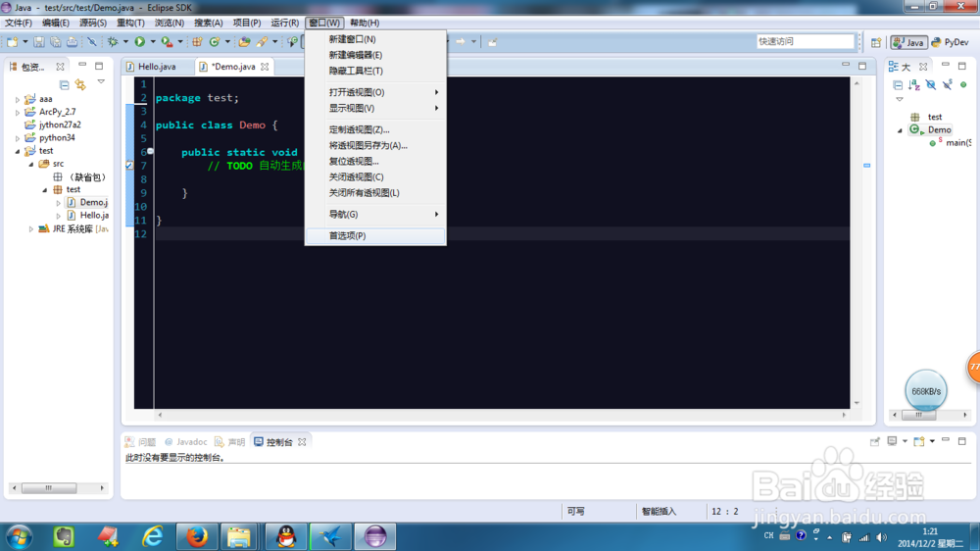Select main method in Outline
The height and width of the screenshot is (551, 980).
click(950, 142)
